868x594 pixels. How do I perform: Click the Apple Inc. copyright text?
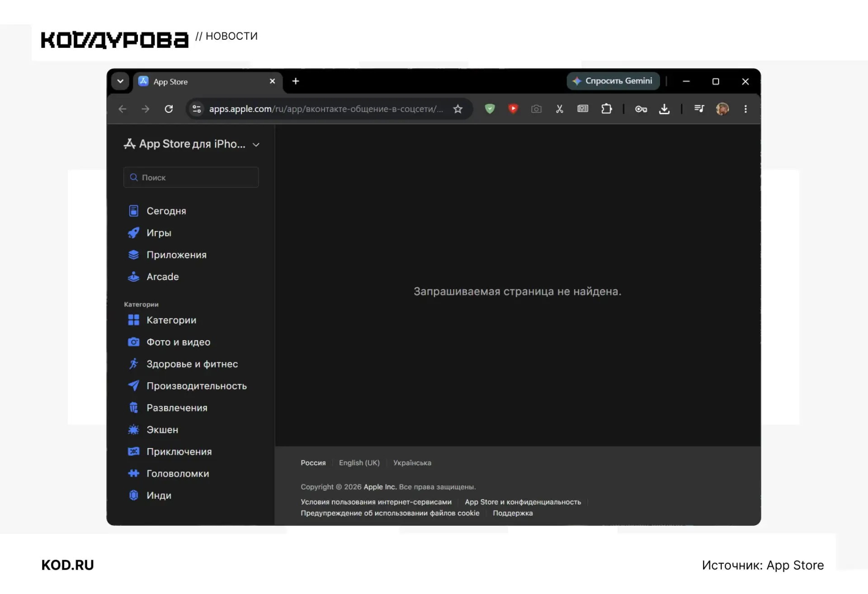point(380,487)
